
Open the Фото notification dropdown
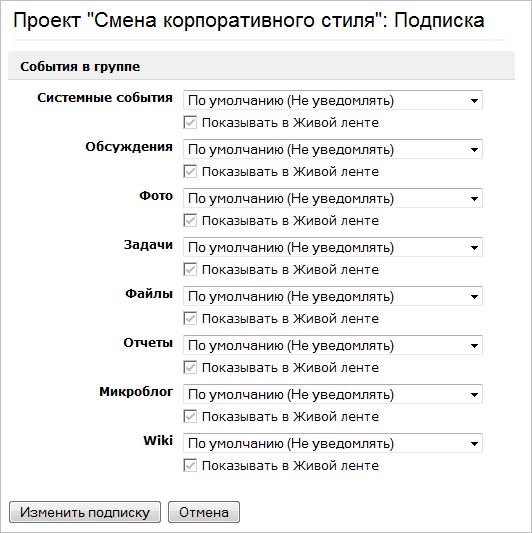[333, 198]
